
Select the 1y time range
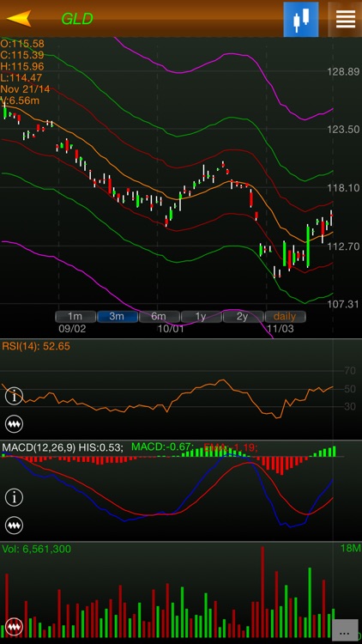[x=201, y=316]
